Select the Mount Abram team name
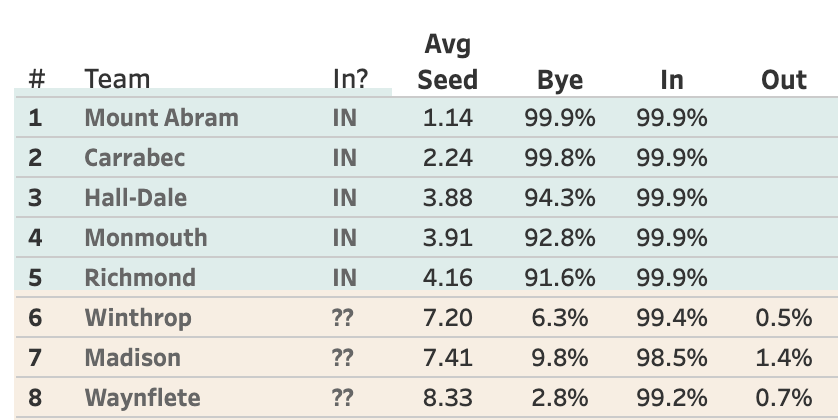This screenshot has height=420, width=838. point(161,118)
